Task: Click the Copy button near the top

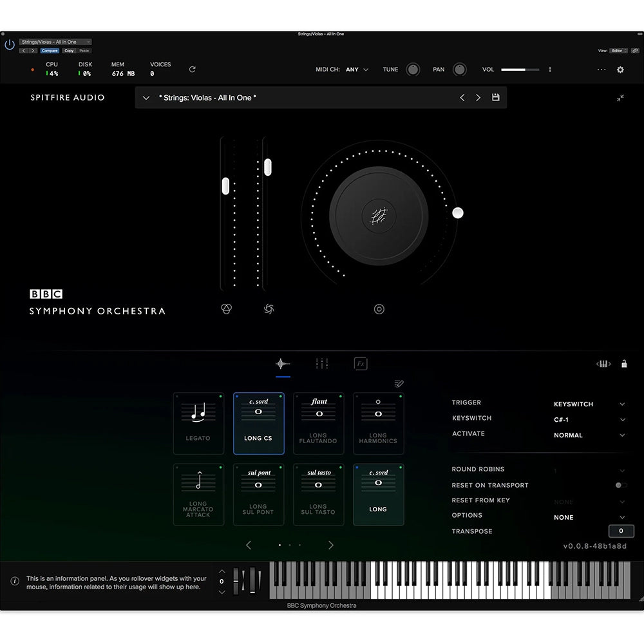Action: (x=69, y=50)
